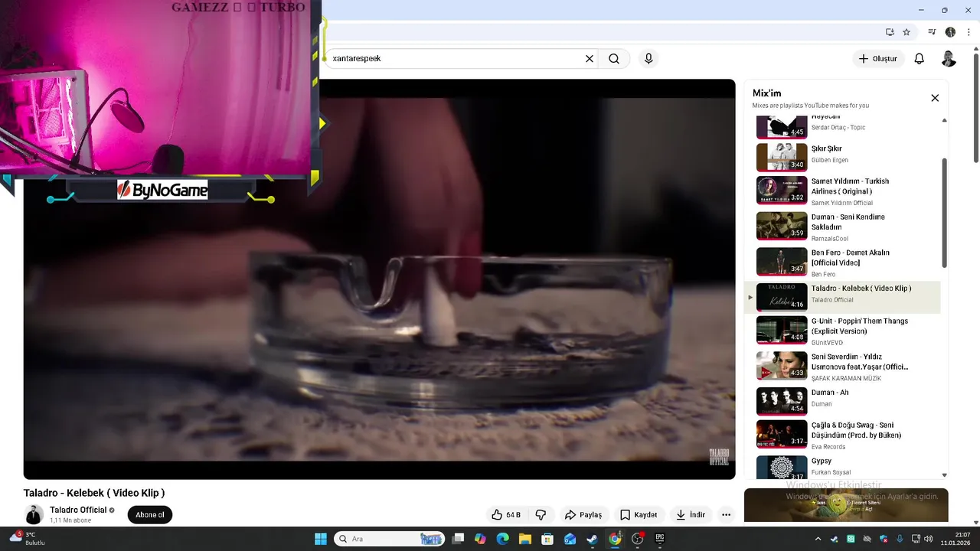Open Microsoft Store from taskbar
This screenshot has width=980, height=551.
[547, 539]
